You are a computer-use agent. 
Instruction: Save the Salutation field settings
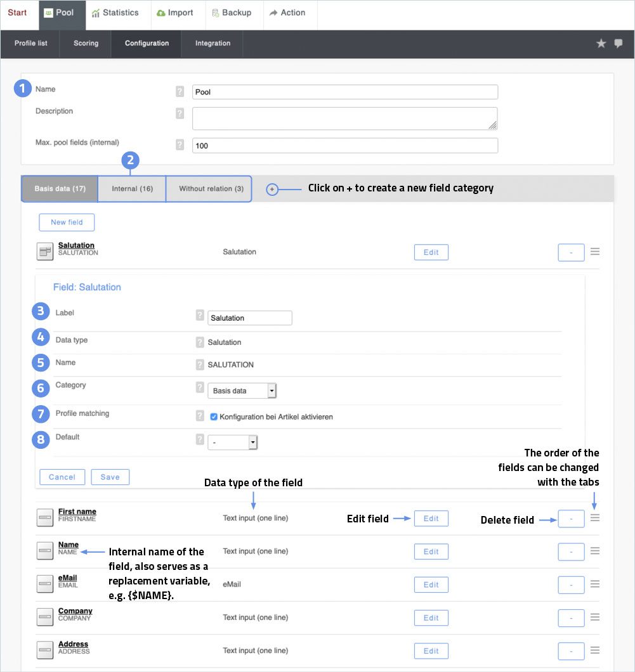110,477
